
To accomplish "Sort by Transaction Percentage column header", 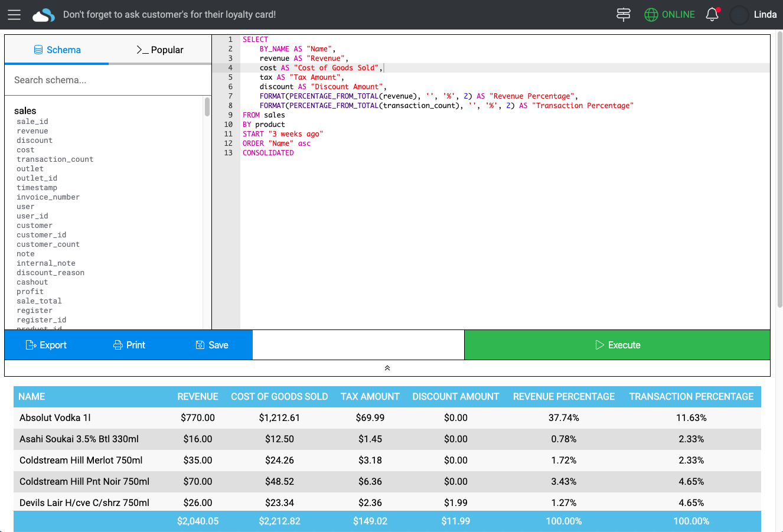I will point(691,397).
